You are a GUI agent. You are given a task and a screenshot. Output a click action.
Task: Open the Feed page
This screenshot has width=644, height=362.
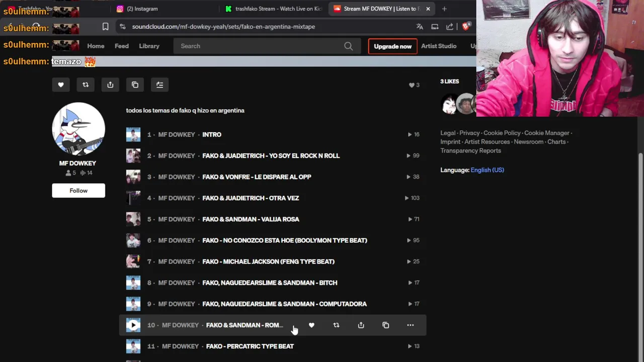coord(122,46)
